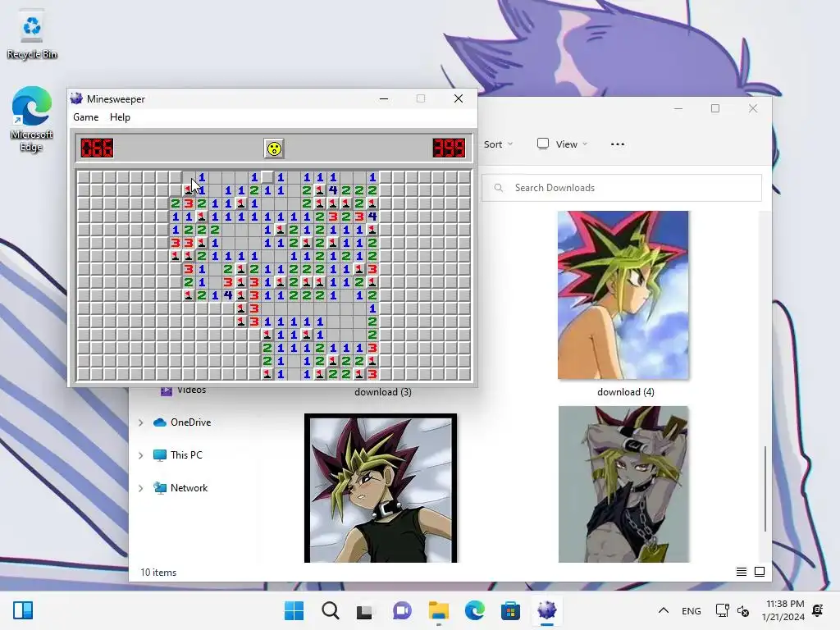
Task: Select the download (4) image thumbnail
Action: click(x=623, y=295)
